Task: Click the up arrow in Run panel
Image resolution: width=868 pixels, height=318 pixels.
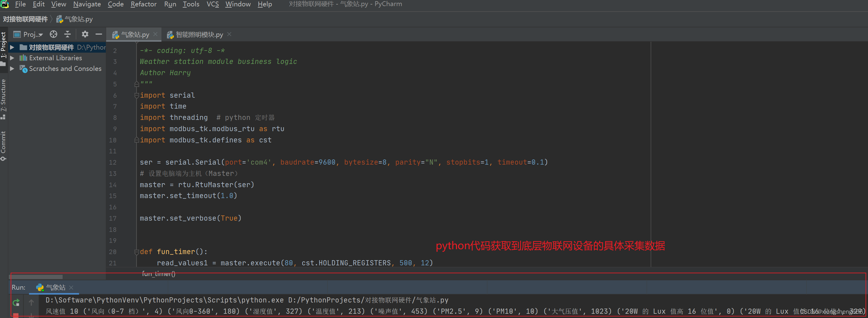Action: pyautogui.click(x=31, y=302)
